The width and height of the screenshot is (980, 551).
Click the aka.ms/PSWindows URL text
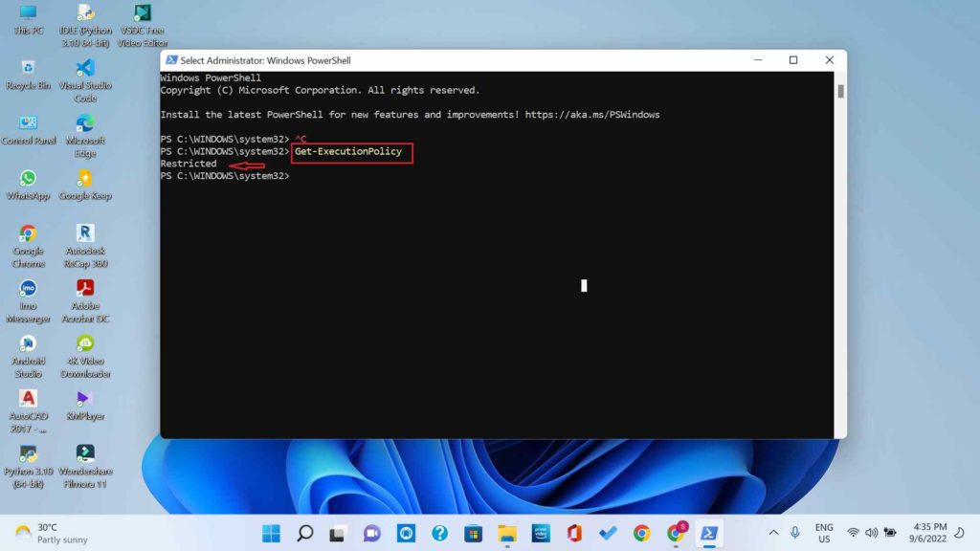592,115
